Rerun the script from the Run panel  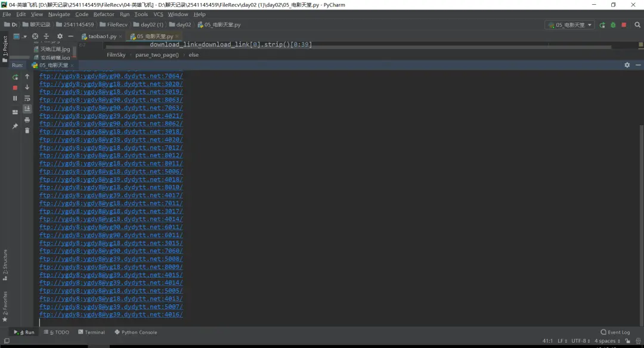[x=15, y=77]
